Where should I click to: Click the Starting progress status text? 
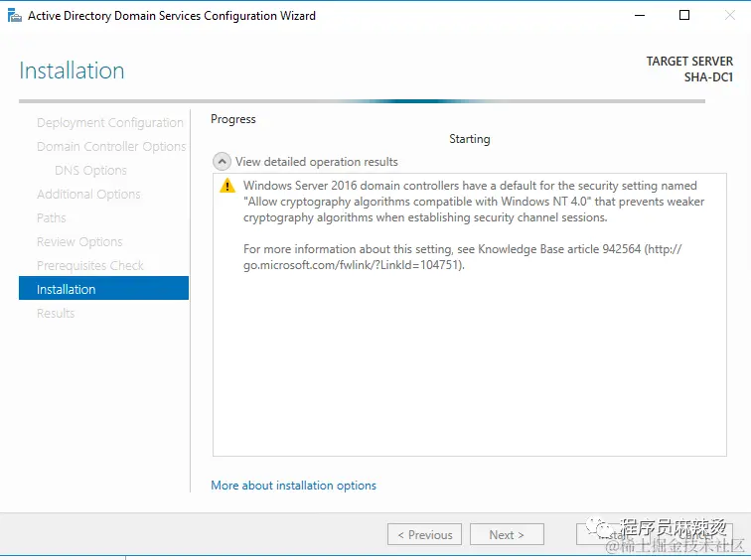469,139
